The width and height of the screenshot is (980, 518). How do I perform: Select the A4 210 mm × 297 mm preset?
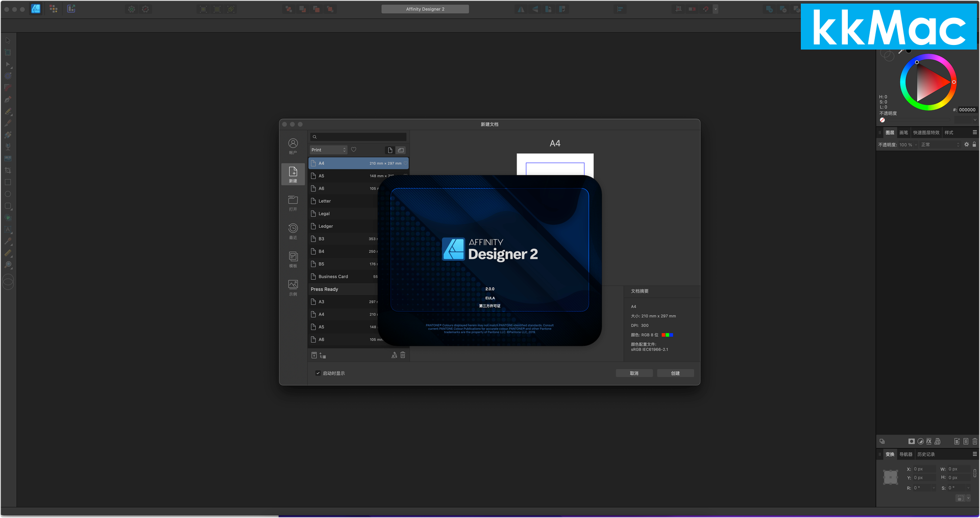click(358, 163)
